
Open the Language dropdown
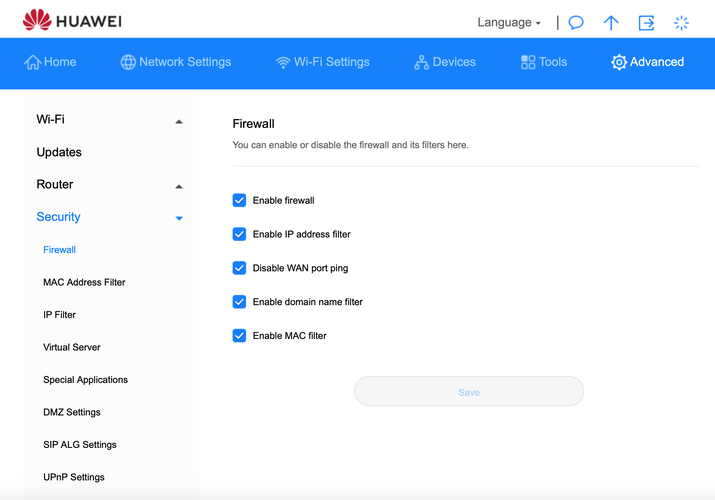[509, 22]
